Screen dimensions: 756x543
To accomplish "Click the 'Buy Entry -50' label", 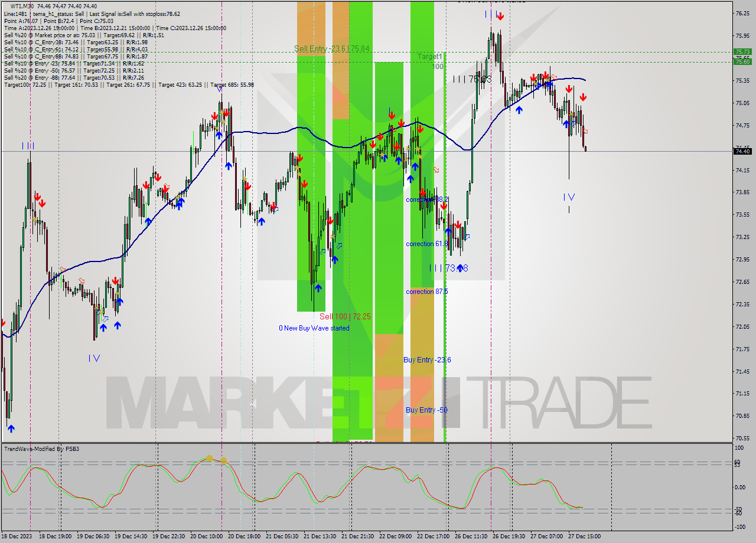I will tap(426, 410).
